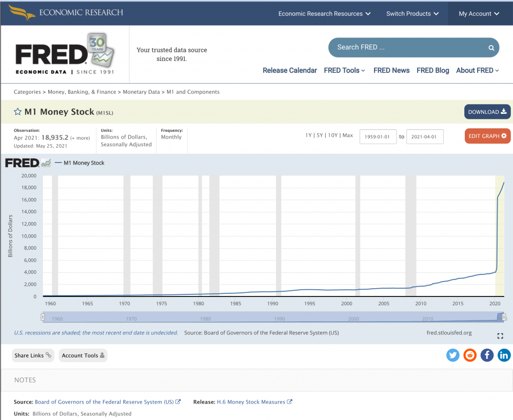This screenshot has height=420, width=513.
Task: Click fred.stlouisfed.org text under graph
Action: pyautogui.click(x=449, y=333)
